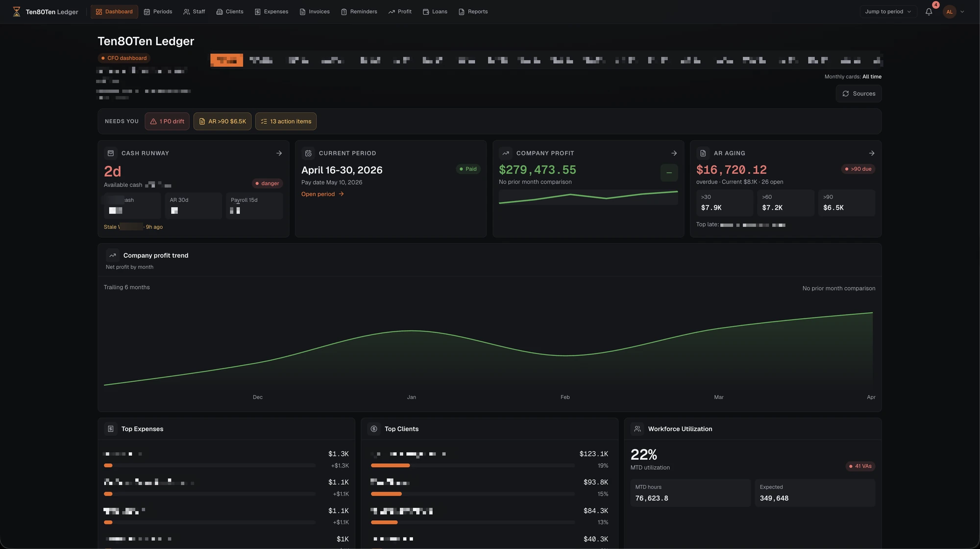Click the >90 due status badge

click(858, 169)
